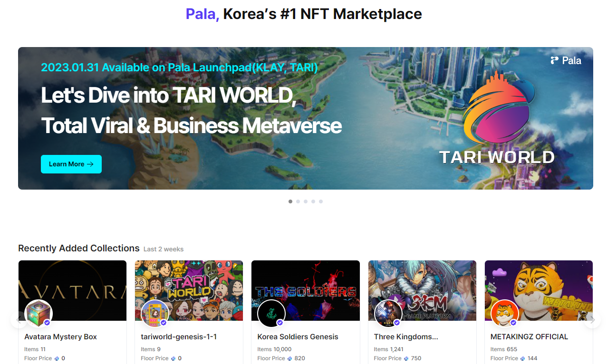This screenshot has width=607, height=364.
Task: Click the 'Total Viral & Business Metaverse' banner line
Action: (x=191, y=125)
